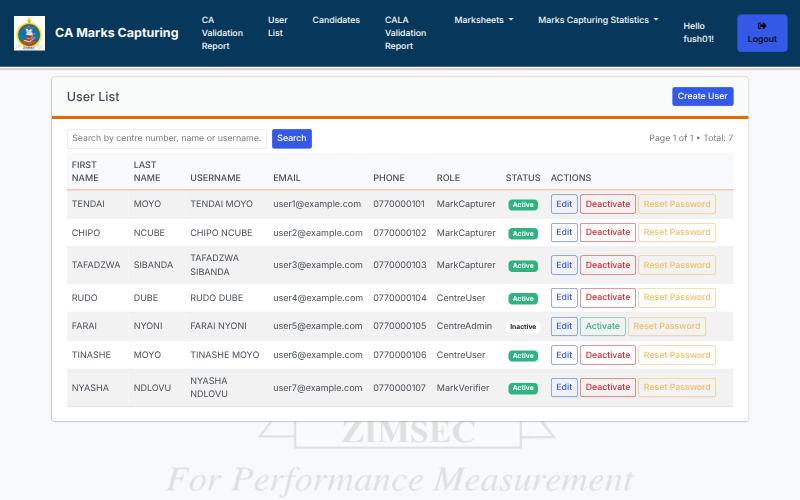Select phone number 0770000106
The image size is (800, 500).
(x=399, y=355)
